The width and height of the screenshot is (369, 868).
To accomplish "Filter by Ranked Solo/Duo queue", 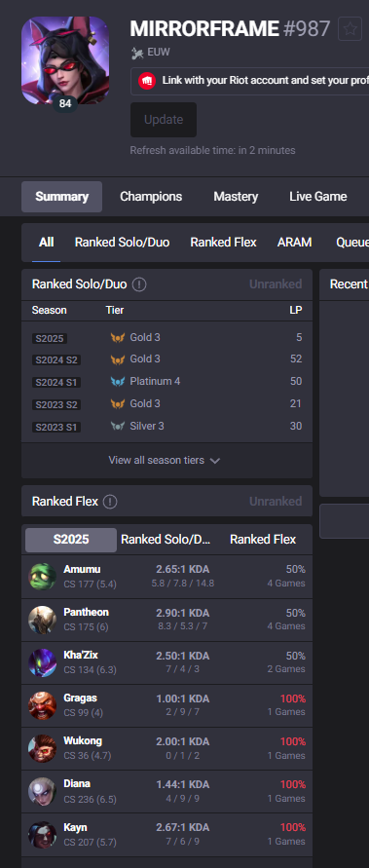I will click(x=123, y=243).
